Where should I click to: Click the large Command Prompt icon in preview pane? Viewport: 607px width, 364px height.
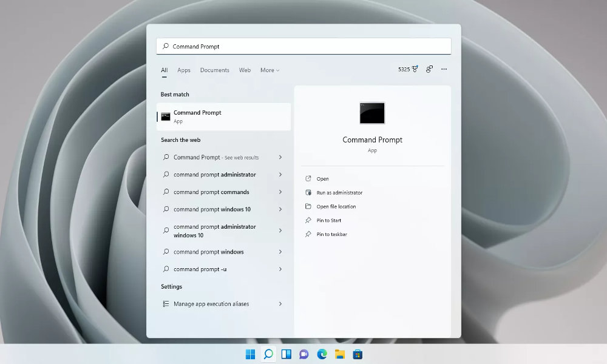click(x=372, y=112)
